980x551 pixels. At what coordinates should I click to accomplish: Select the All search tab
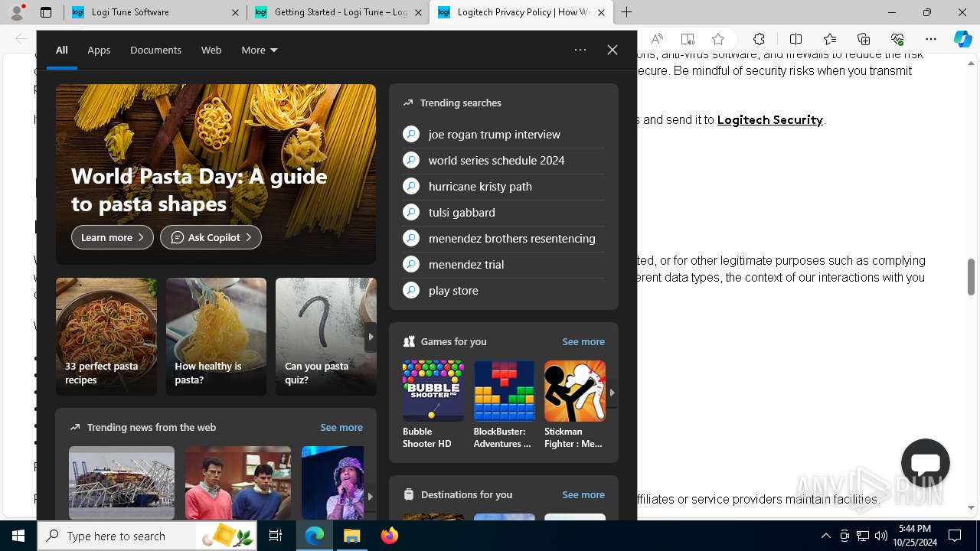coord(62,50)
